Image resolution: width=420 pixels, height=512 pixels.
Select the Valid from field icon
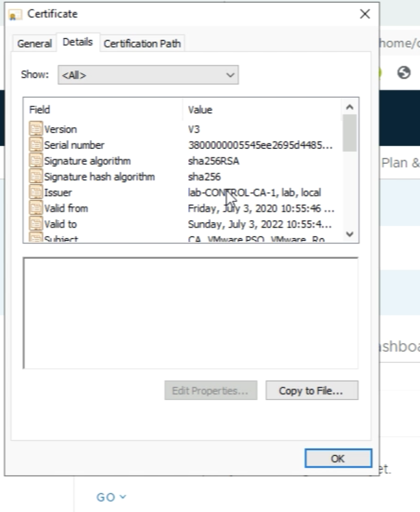pos(36,208)
